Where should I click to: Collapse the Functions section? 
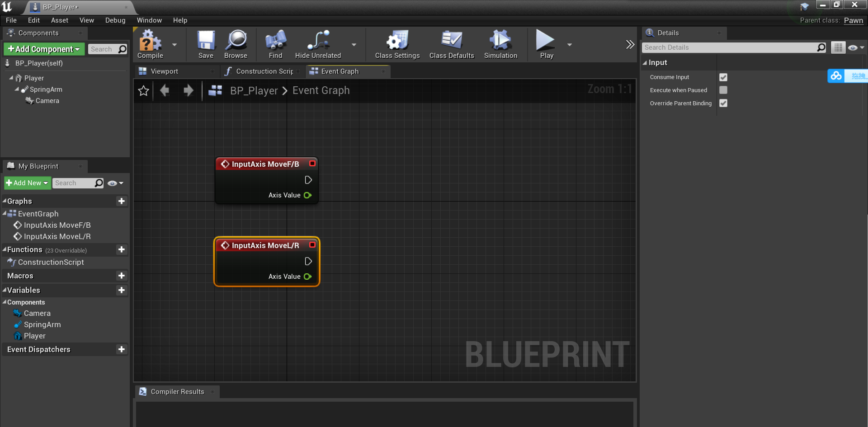pyautogui.click(x=5, y=249)
